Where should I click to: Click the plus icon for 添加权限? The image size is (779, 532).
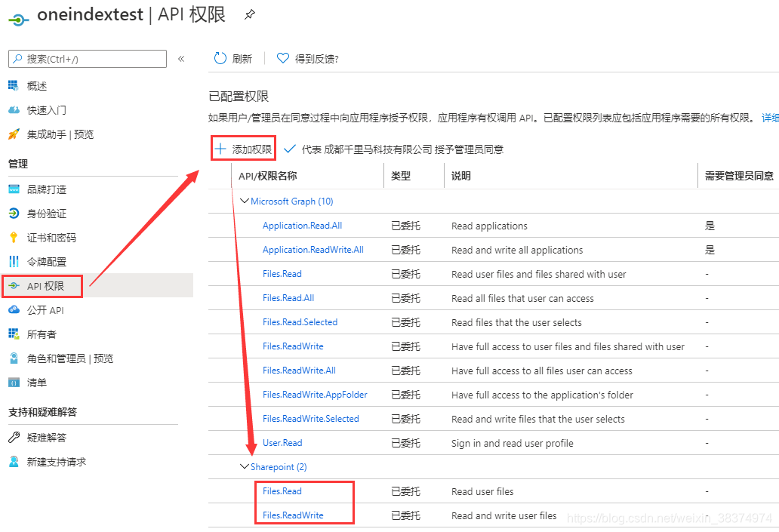tap(220, 149)
